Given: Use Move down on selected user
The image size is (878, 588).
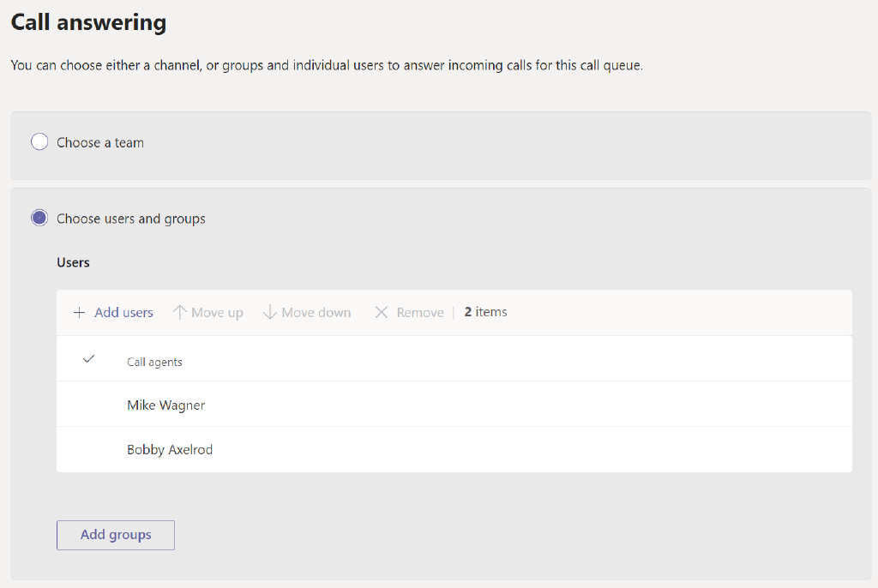Looking at the screenshot, I should pos(306,312).
